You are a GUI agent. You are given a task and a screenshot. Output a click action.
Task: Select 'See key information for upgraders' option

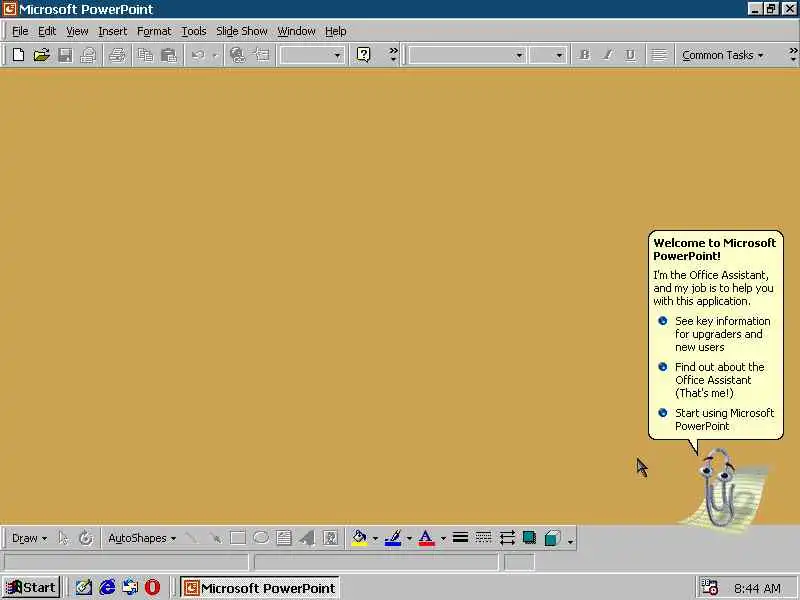[714, 334]
